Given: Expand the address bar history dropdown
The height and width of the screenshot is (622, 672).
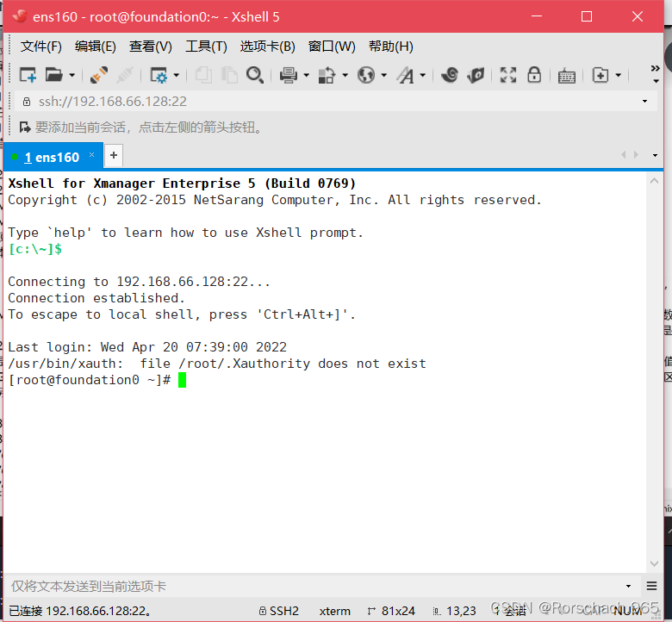Looking at the screenshot, I should pyautogui.click(x=644, y=102).
